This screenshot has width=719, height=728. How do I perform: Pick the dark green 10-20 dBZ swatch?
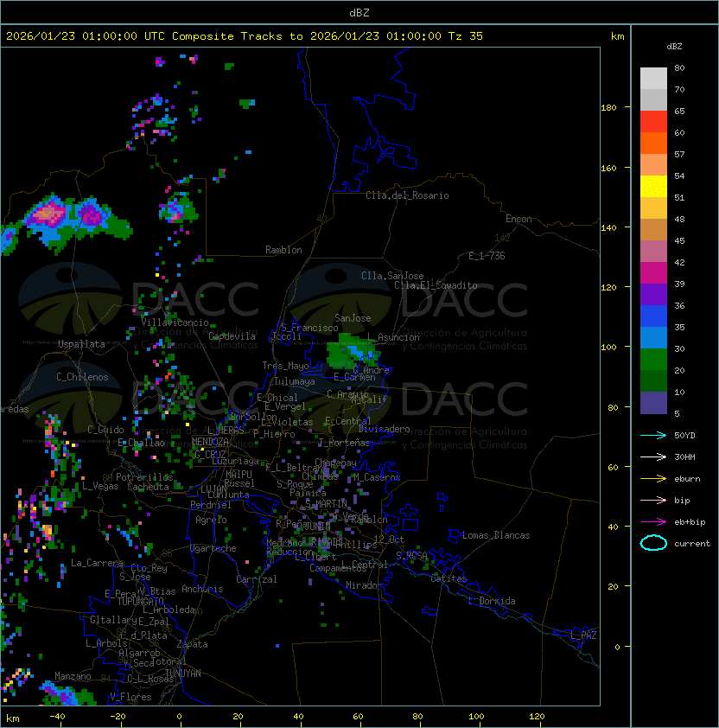click(x=653, y=380)
